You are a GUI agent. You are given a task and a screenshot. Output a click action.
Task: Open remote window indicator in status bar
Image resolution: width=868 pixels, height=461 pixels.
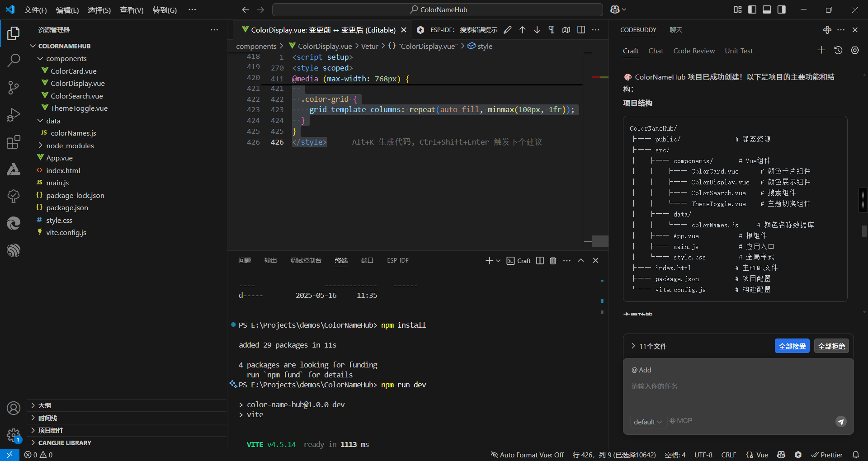click(9, 455)
